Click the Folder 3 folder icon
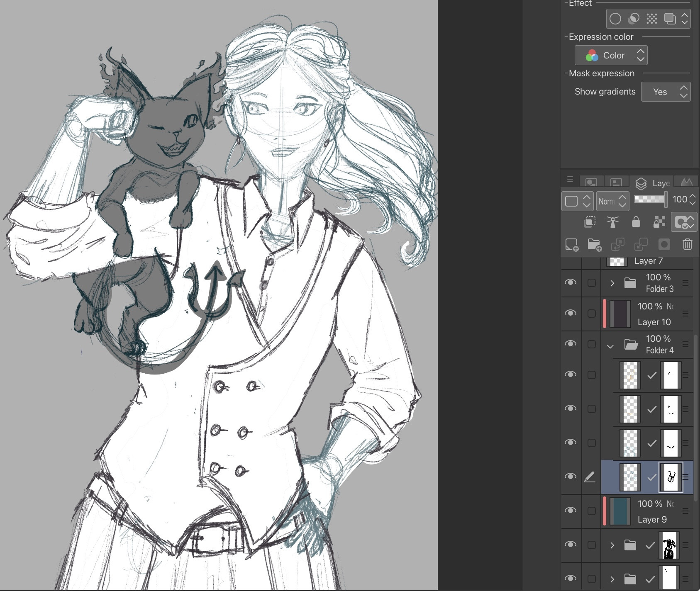 pyautogui.click(x=630, y=283)
